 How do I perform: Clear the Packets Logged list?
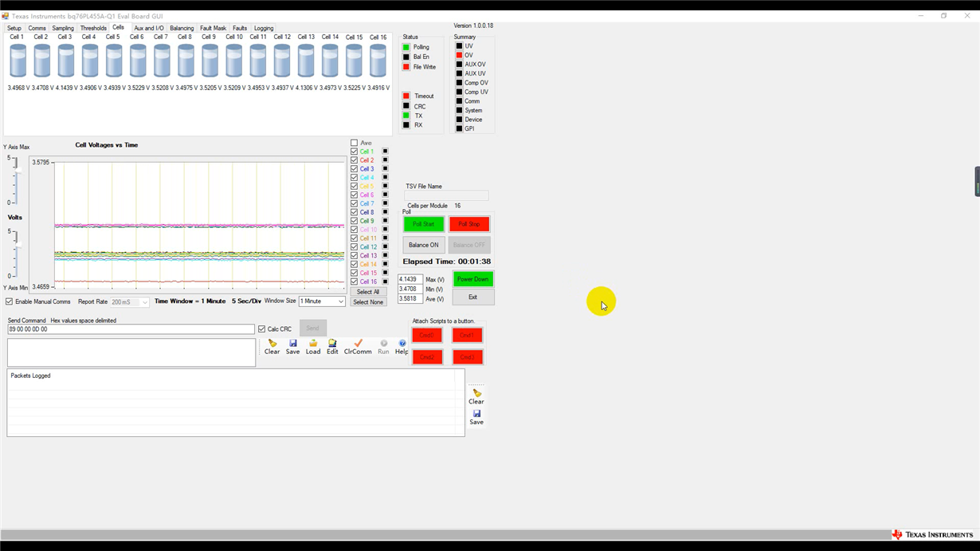tap(476, 396)
